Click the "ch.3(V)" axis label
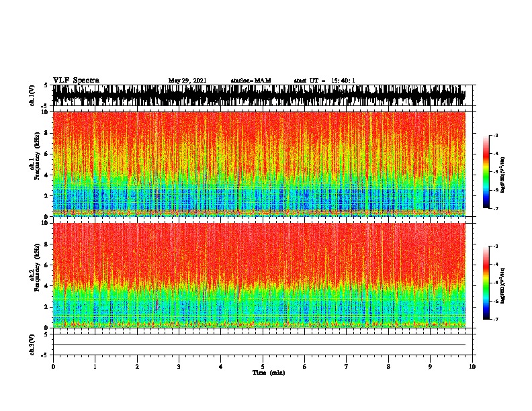Image resolution: width=532 pixels, height=411 pixels. [32, 345]
